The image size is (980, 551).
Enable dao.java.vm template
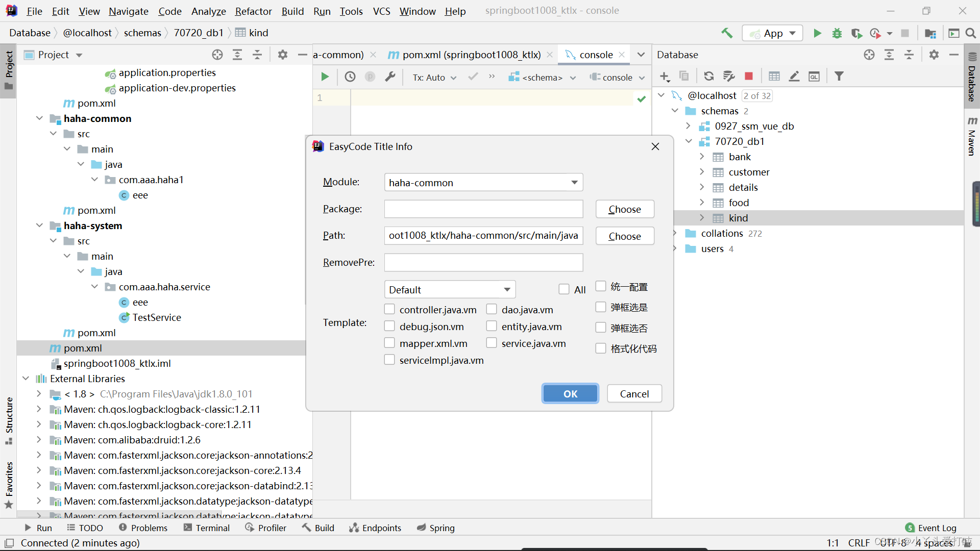coord(492,310)
